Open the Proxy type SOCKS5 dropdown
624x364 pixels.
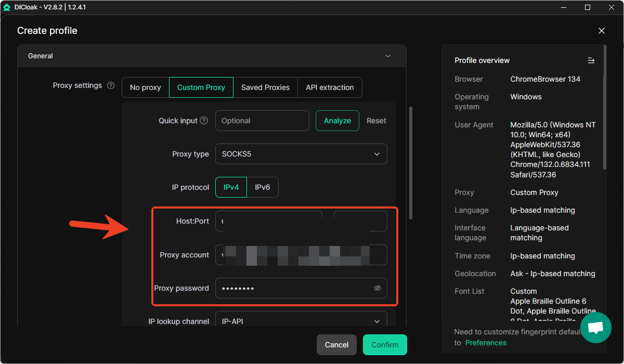tap(301, 154)
